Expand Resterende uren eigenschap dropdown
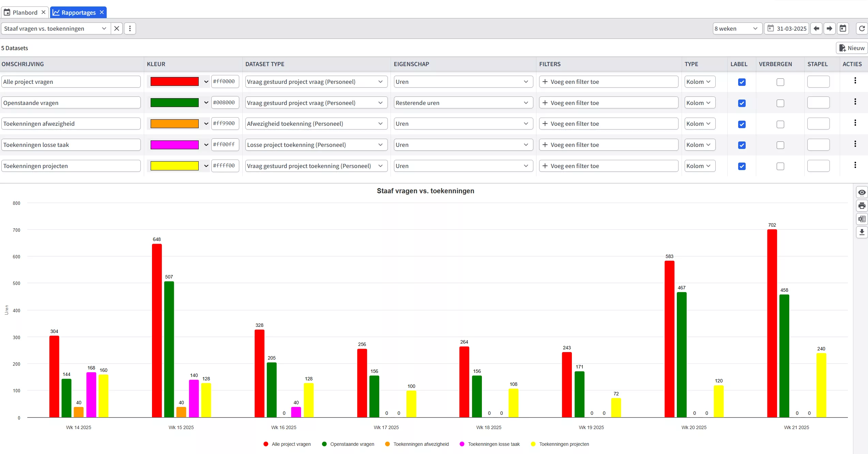 tap(463, 103)
